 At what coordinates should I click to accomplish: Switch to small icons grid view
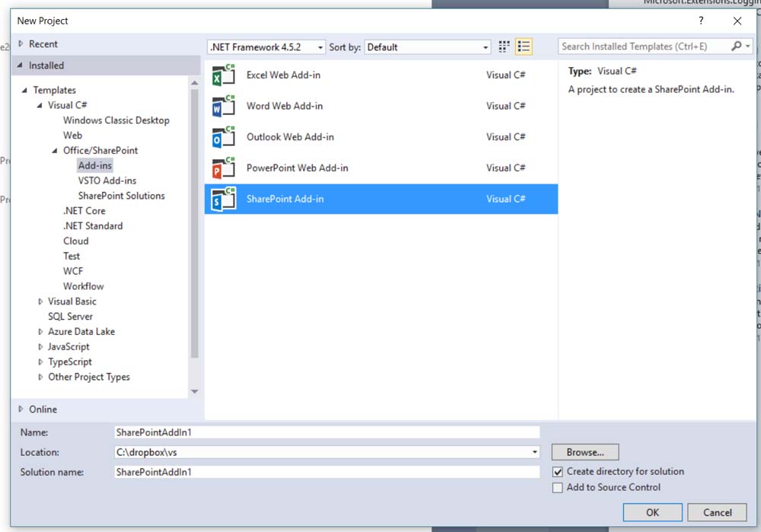(504, 47)
